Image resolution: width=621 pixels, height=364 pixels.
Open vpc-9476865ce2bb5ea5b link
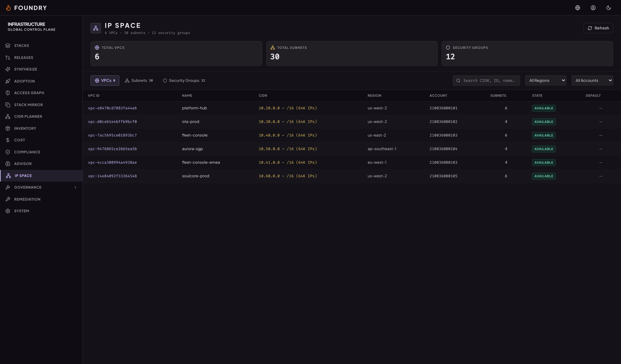coord(112,149)
